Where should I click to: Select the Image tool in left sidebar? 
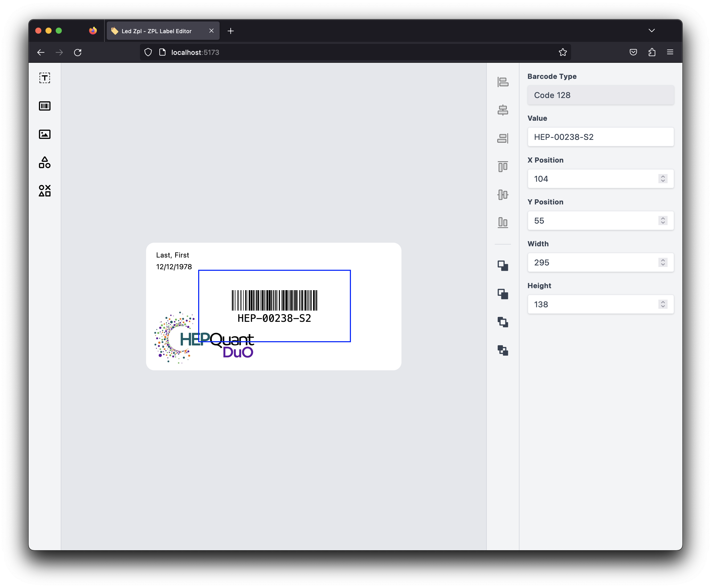click(45, 134)
